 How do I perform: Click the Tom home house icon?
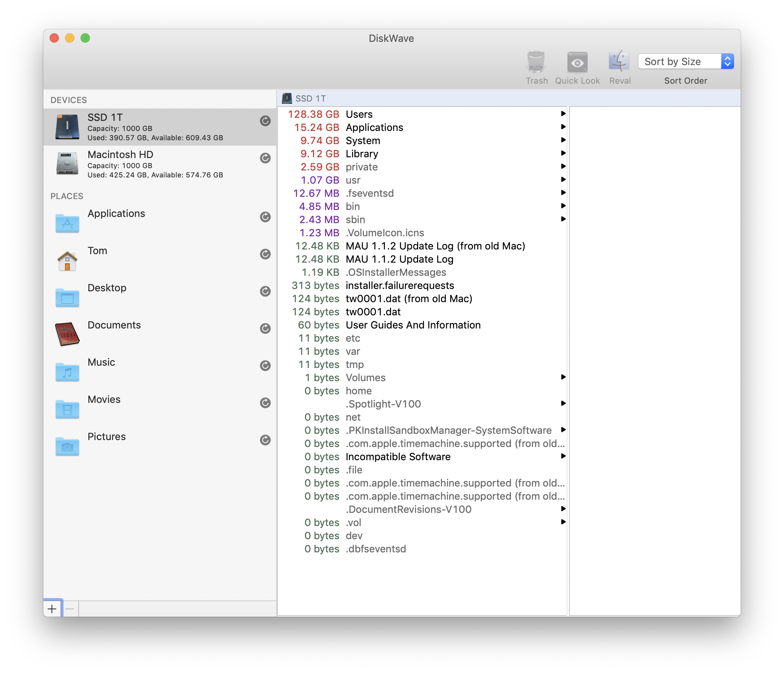coord(67,260)
